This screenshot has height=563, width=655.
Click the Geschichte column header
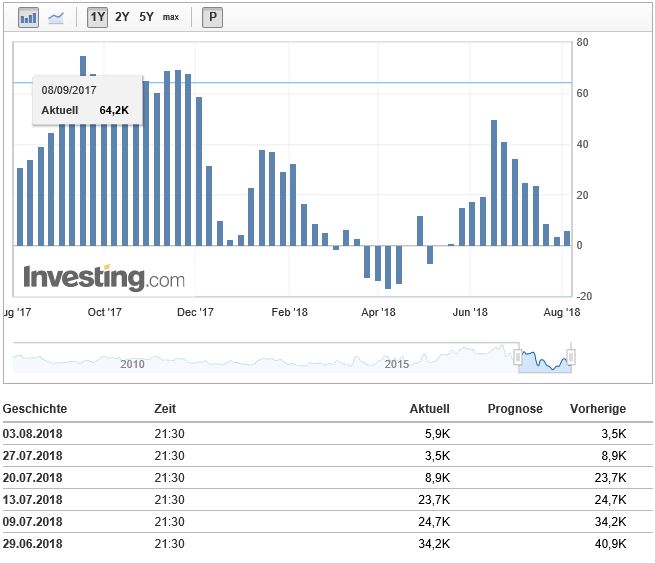point(35,409)
